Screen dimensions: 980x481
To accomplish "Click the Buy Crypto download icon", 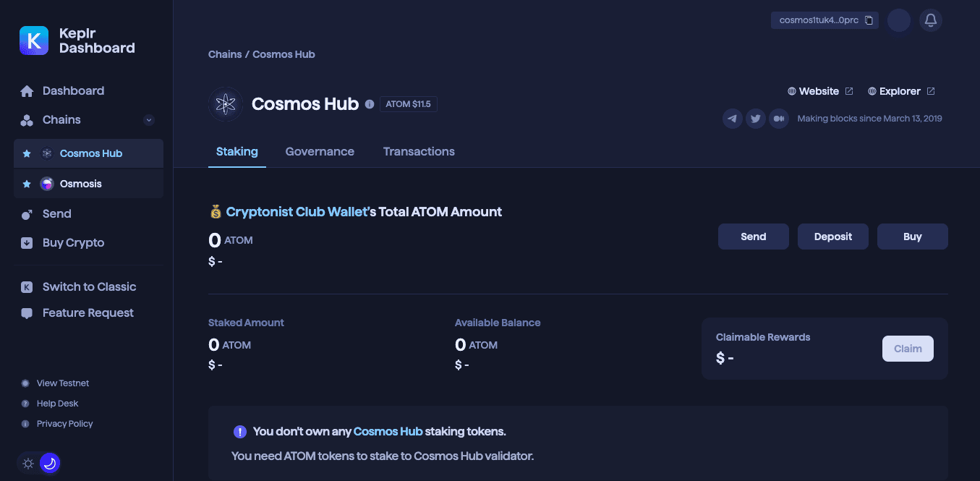I will pos(27,243).
